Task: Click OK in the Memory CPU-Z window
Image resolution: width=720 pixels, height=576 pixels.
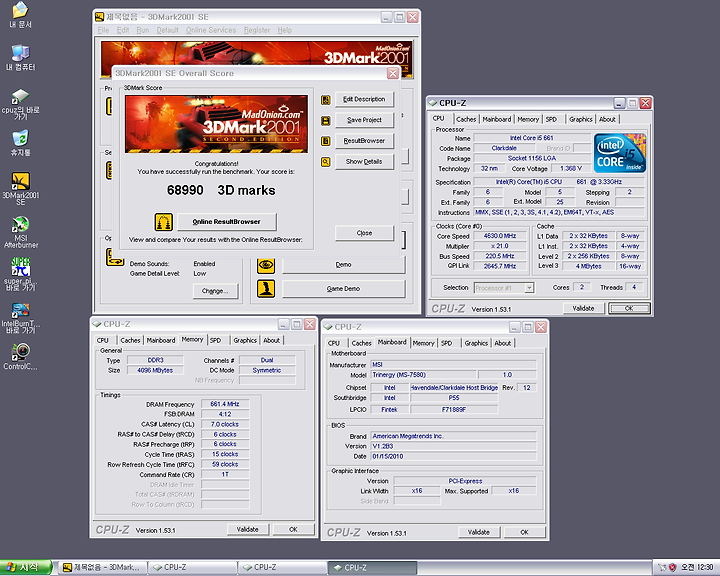Action: coord(293,530)
